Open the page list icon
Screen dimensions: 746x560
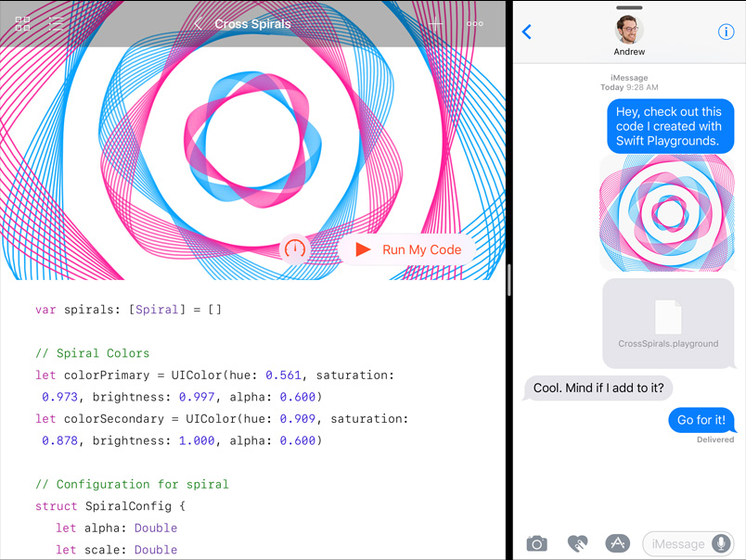click(57, 24)
